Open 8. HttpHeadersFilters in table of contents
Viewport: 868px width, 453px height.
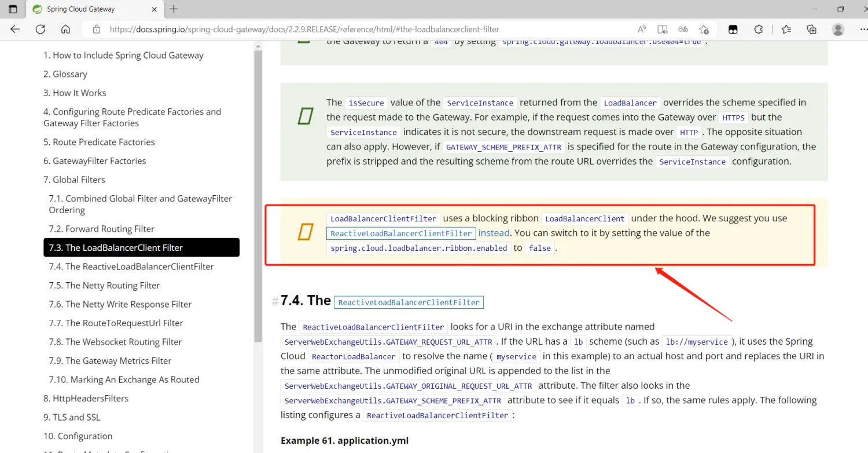click(86, 398)
